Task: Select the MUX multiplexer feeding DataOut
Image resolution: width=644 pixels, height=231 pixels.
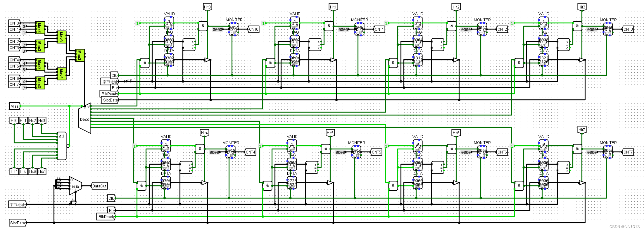Action: click(75, 186)
